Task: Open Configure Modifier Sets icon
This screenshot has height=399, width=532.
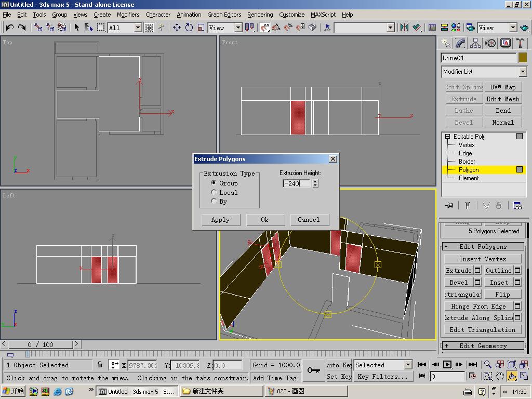Action: [517, 205]
